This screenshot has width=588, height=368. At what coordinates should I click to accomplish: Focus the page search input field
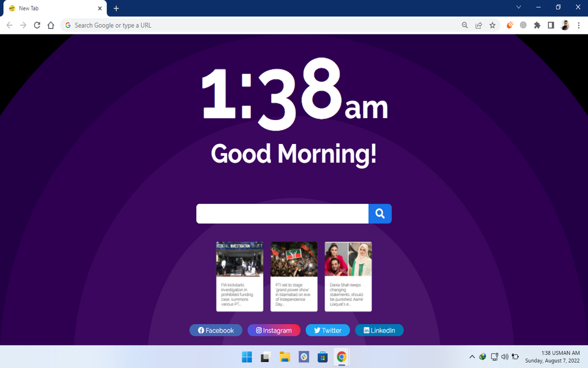pos(282,213)
